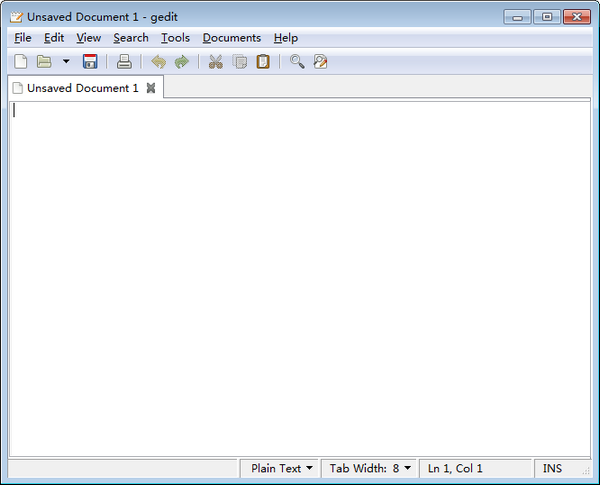This screenshot has width=600, height=485.
Task: Open Find with the magnifier icon
Action: [297, 62]
